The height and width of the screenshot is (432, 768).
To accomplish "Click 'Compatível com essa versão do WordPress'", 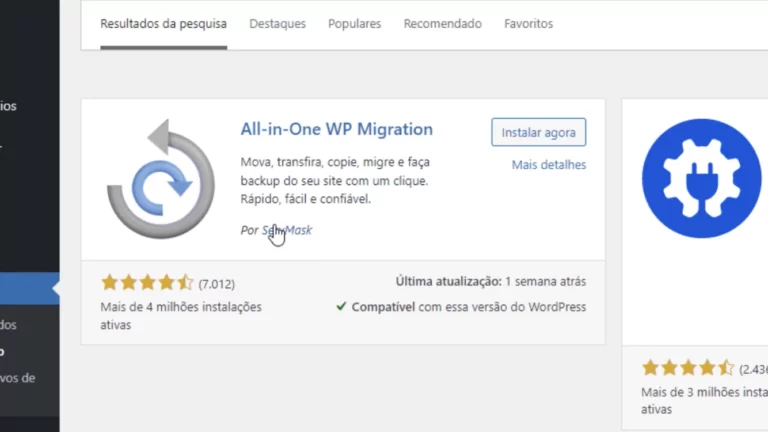I will [x=469, y=307].
